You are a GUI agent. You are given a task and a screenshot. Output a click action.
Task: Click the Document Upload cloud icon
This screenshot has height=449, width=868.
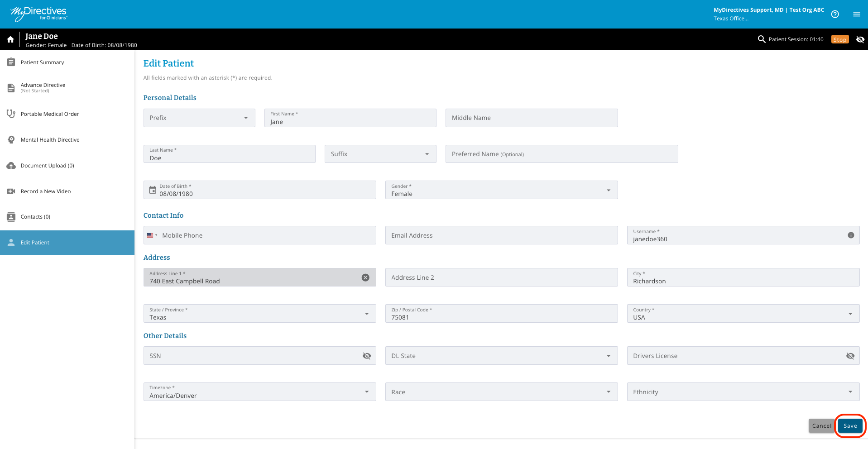point(11,166)
